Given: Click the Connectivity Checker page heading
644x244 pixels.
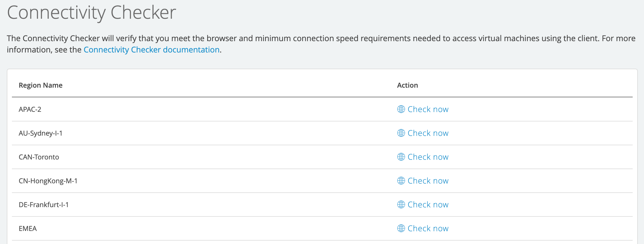Looking at the screenshot, I should pyautogui.click(x=91, y=13).
